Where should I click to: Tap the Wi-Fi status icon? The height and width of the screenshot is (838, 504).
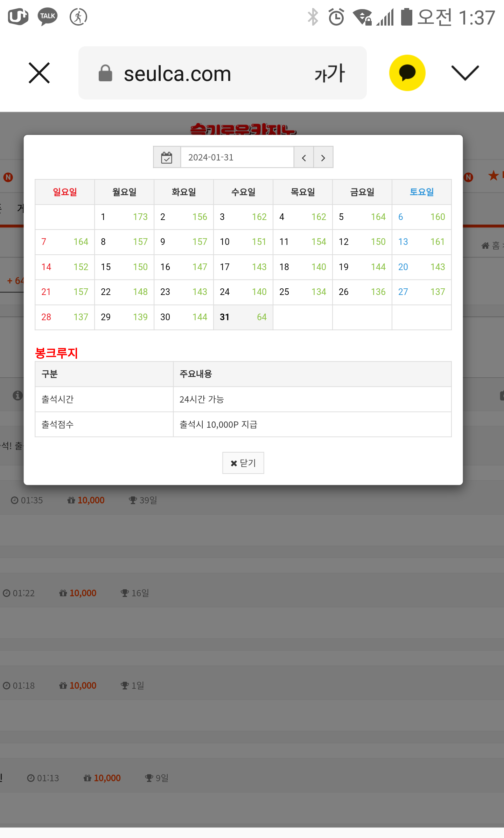(x=362, y=17)
